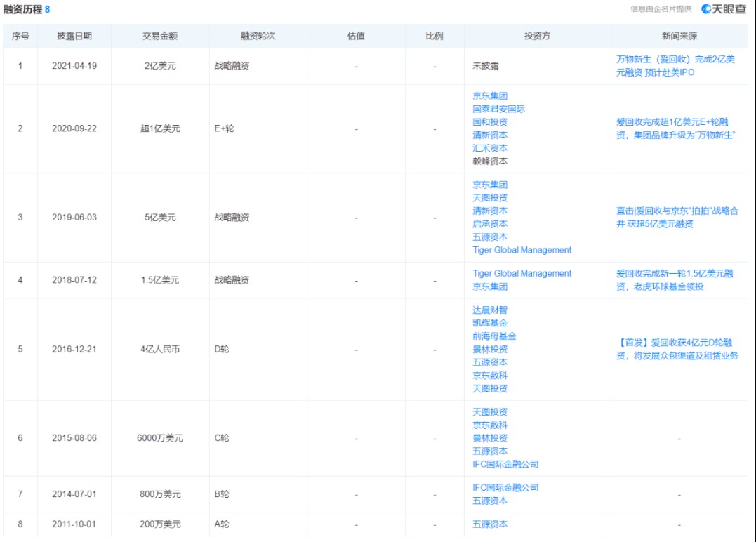The width and height of the screenshot is (756, 542).
Task: Select date cell 2011-10-01
Action: (74, 524)
